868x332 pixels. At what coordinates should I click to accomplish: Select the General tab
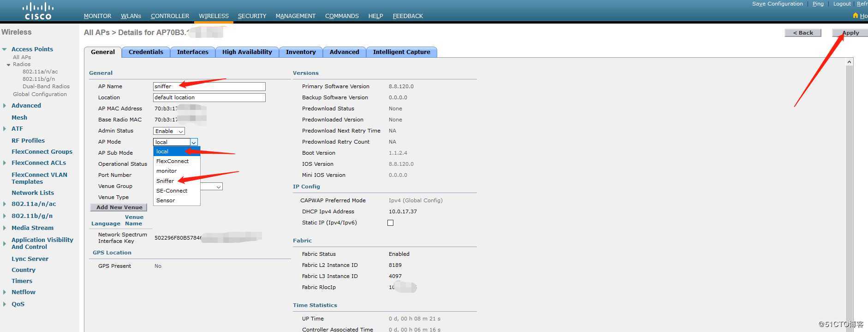pyautogui.click(x=103, y=52)
